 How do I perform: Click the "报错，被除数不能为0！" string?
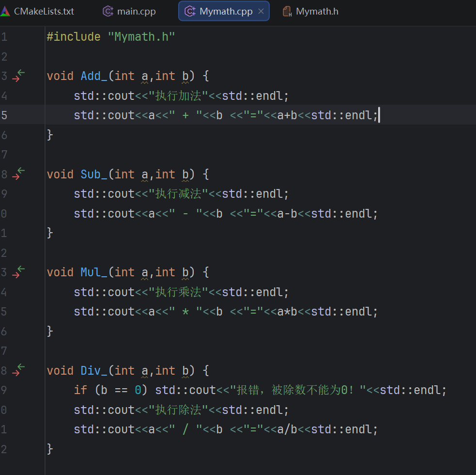[298, 390]
